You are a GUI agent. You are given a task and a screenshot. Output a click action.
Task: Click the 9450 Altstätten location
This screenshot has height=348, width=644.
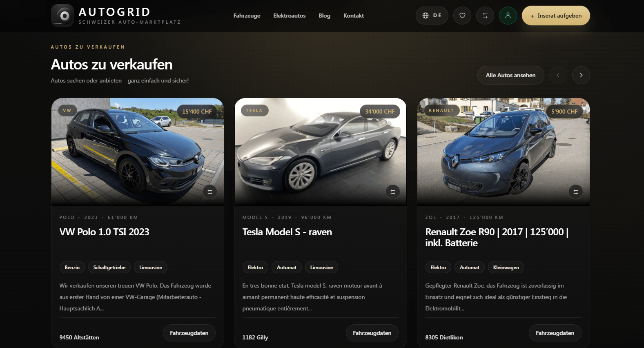[79, 337]
